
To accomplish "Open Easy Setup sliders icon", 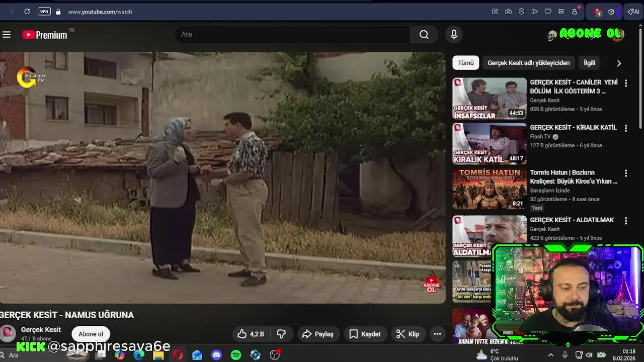I will [x=561, y=12].
